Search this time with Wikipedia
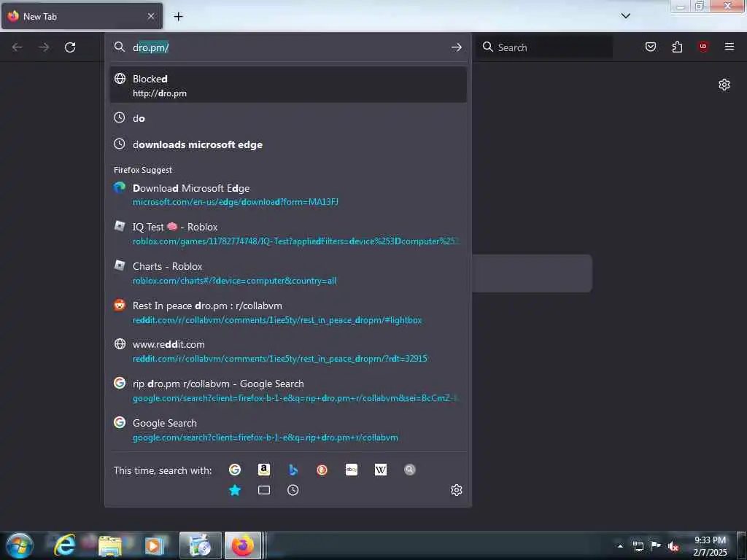Viewport: 747px width, 560px height. coord(380,470)
